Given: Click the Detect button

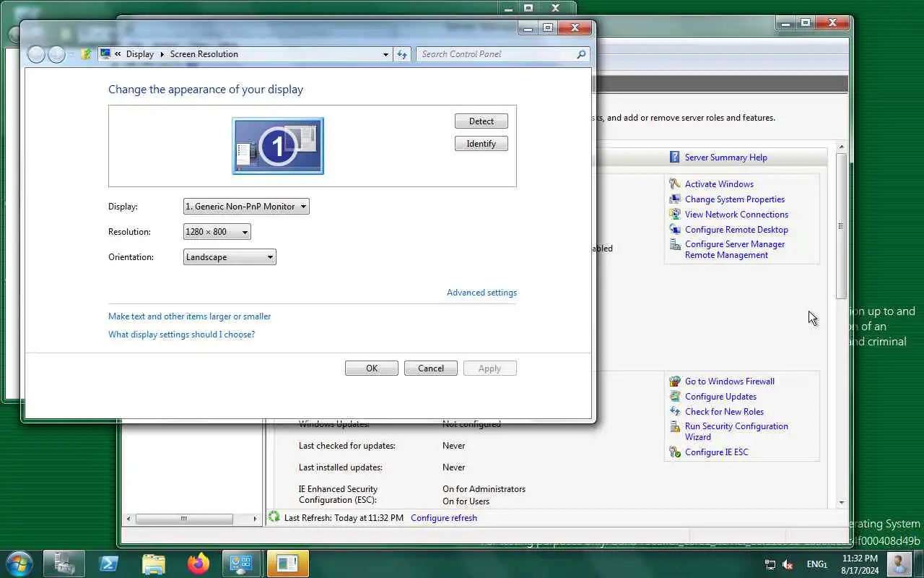Looking at the screenshot, I should pyautogui.click(x=481, y=121).
